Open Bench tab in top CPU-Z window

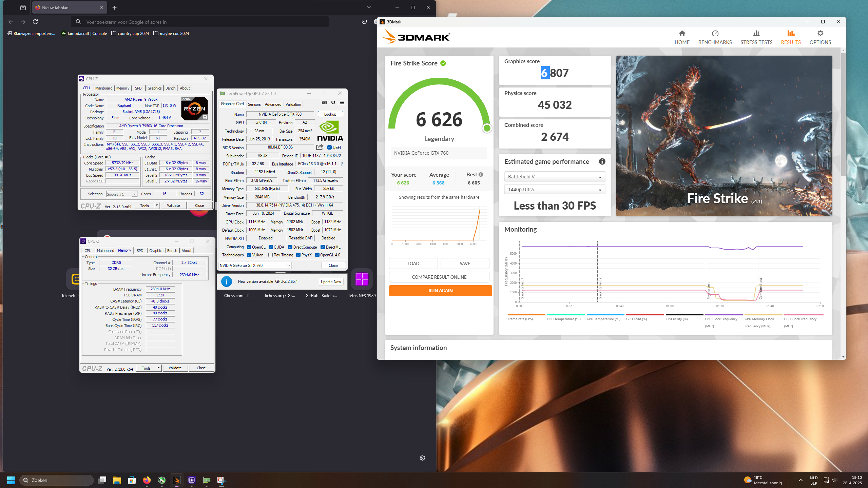[171, 88]
